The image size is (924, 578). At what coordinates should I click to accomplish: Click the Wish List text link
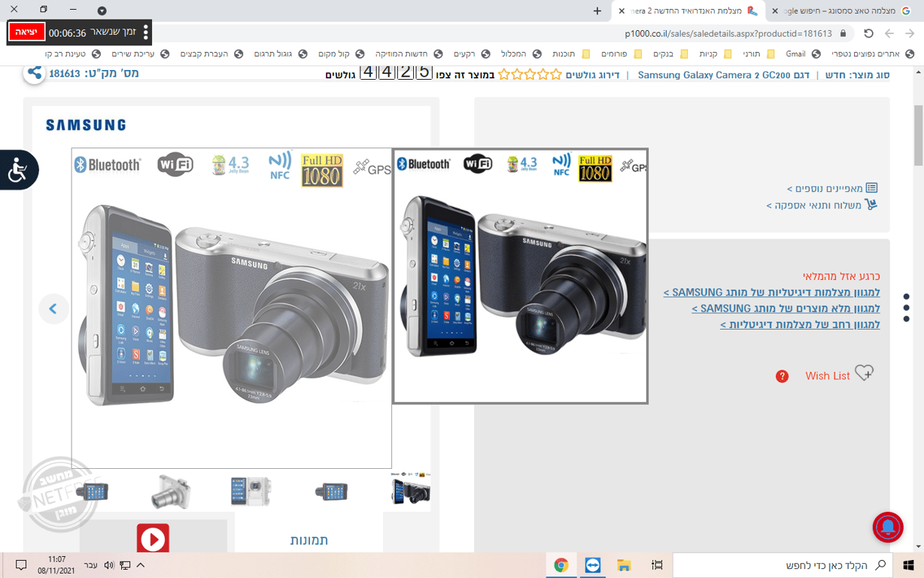827,376
